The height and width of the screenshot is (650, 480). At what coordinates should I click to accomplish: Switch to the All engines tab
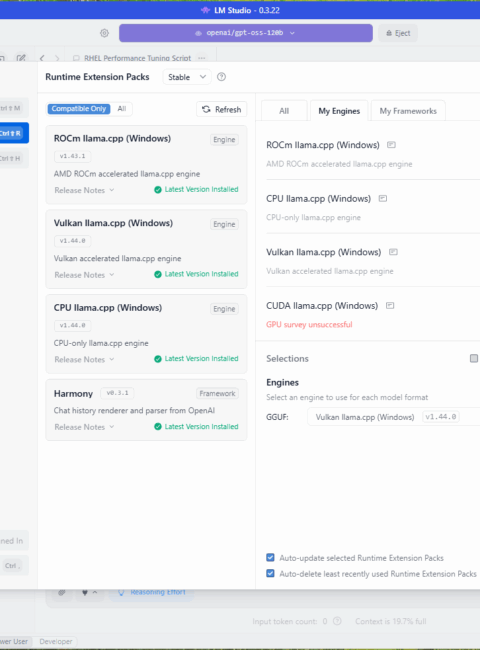[x=284, y=111]
